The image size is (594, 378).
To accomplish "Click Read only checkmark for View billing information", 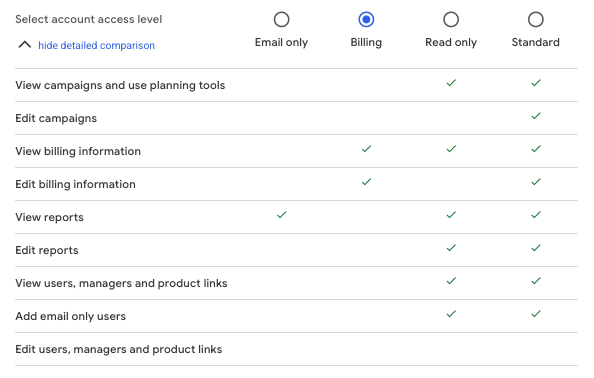I will pos(451,149).
